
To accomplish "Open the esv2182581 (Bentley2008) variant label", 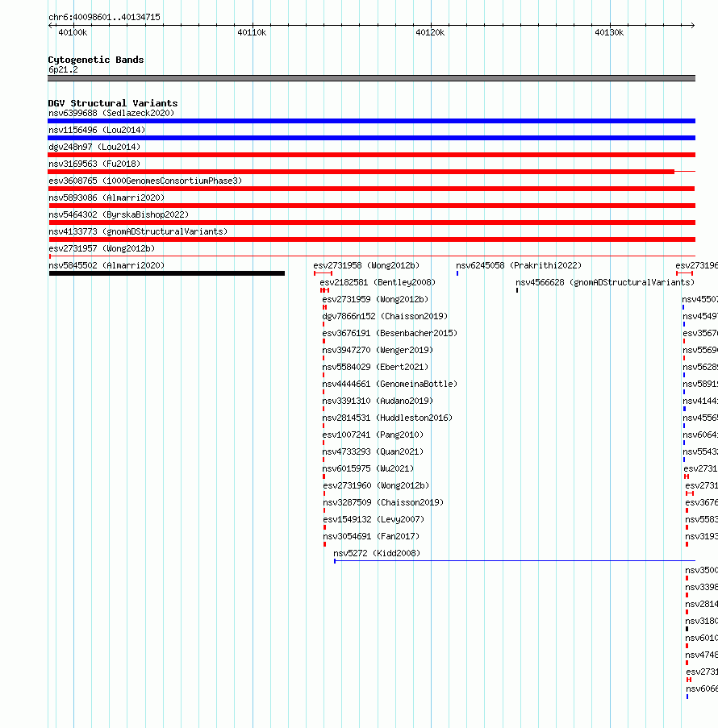I will (x=378, y=283).
